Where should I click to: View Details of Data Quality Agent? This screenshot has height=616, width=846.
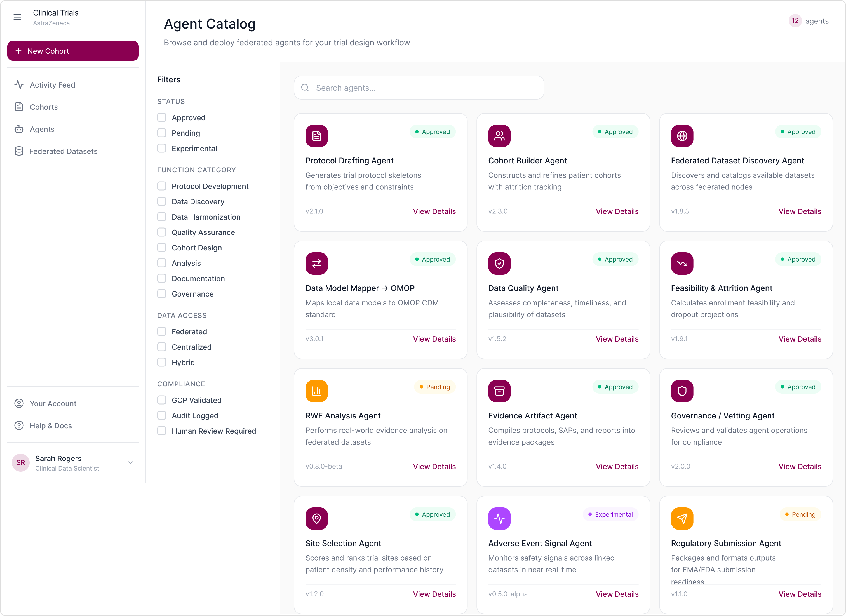617,339
